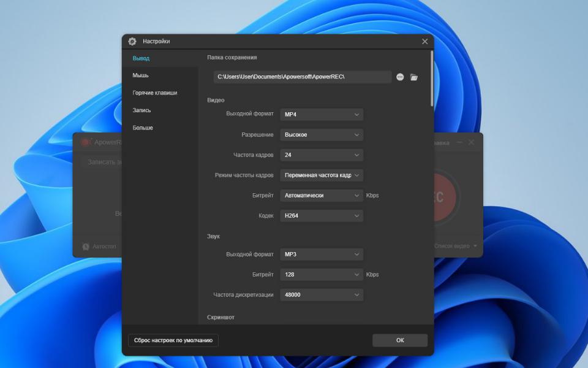This screenshot has width=588, height=368.
Task: Open the Горячие клавиши tab
Action: point(155,93)
